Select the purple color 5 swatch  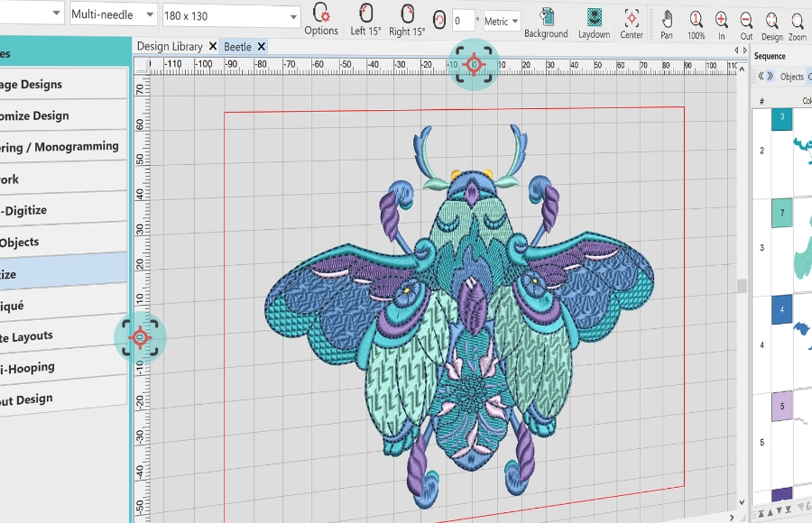pyautogui.click(x=781, y=407)
